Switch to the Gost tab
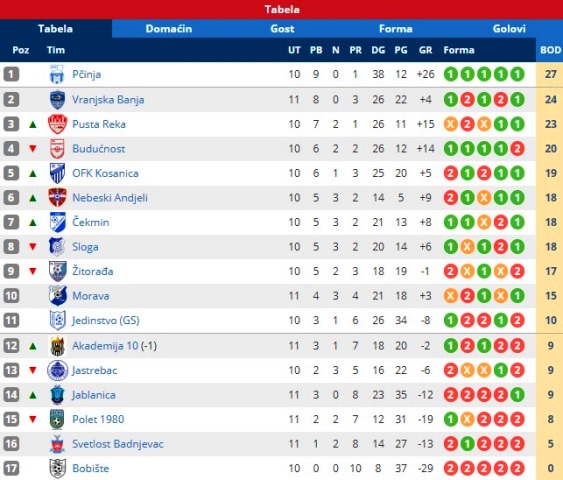The height and width of the screenshot is (480, 563). pos(282,29)
